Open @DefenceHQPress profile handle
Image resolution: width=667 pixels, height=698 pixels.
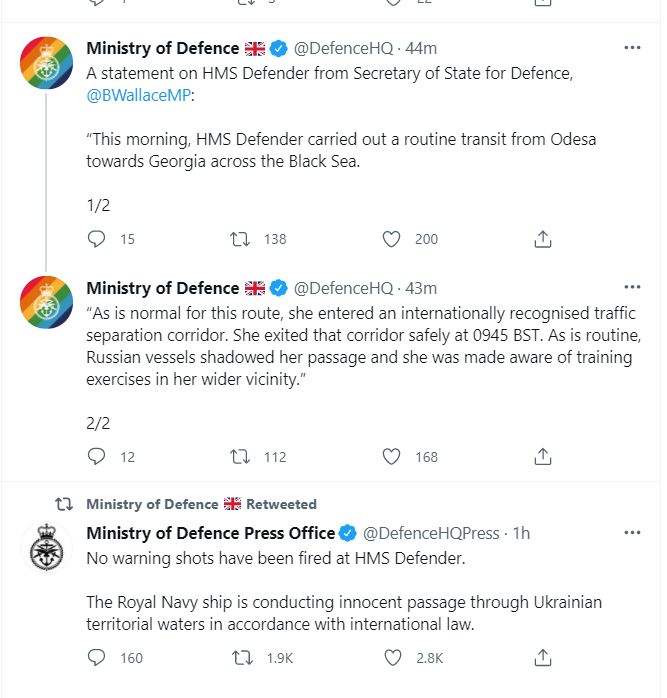tap(431, 533)
